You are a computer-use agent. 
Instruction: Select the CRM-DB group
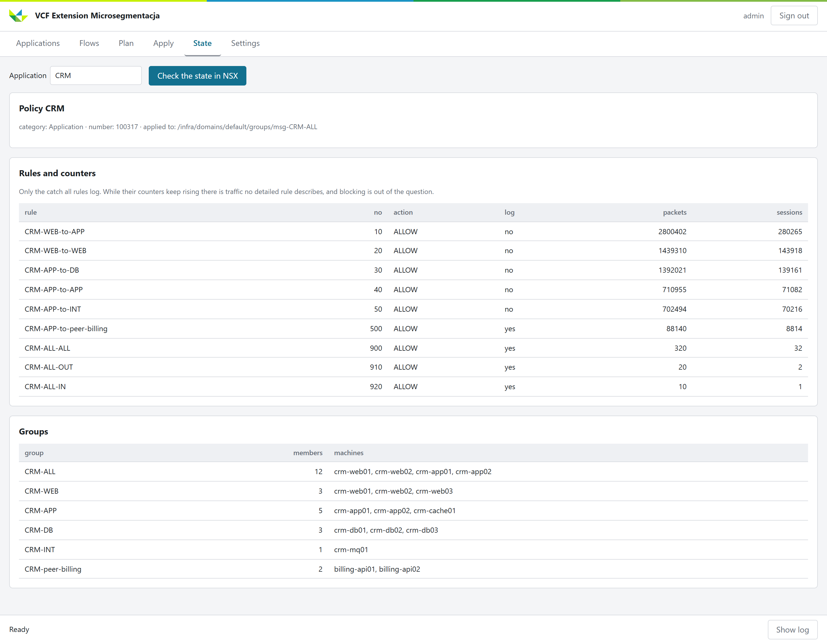pos(413,530)
